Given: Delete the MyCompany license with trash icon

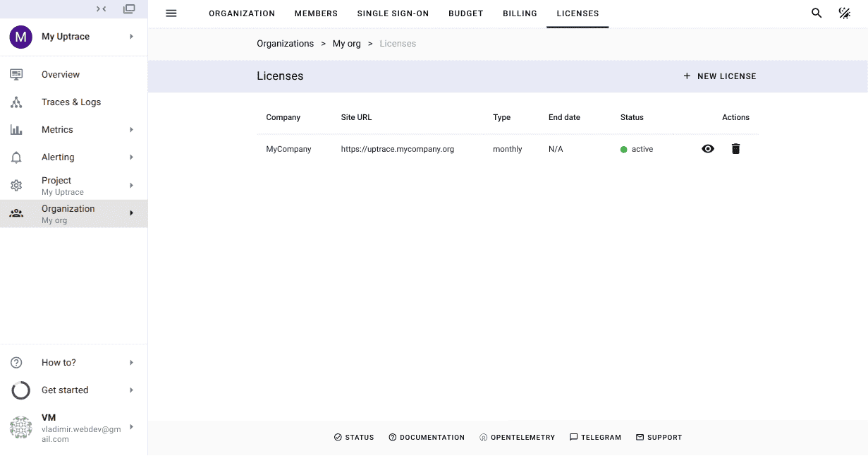Looking at the screenshot, I should 735,149.
